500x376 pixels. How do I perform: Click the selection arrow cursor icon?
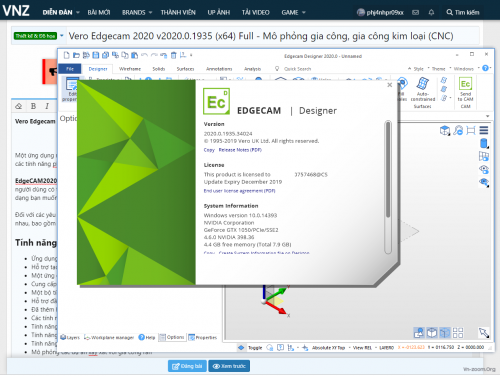(x=484, y=332)
